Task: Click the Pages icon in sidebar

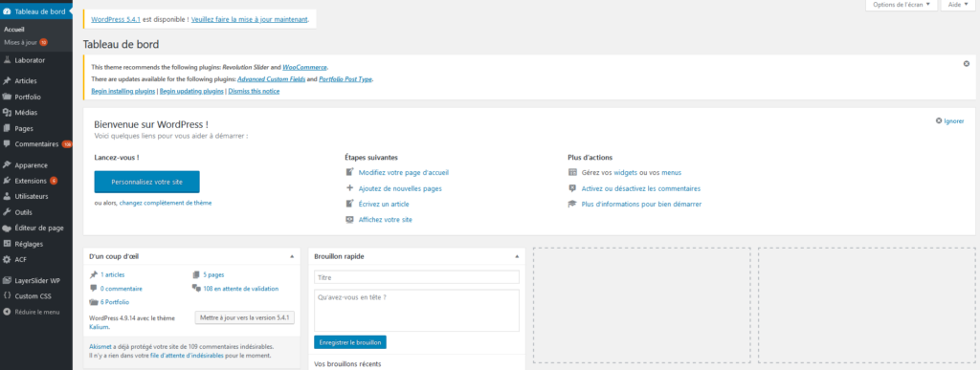Action: 7,128
